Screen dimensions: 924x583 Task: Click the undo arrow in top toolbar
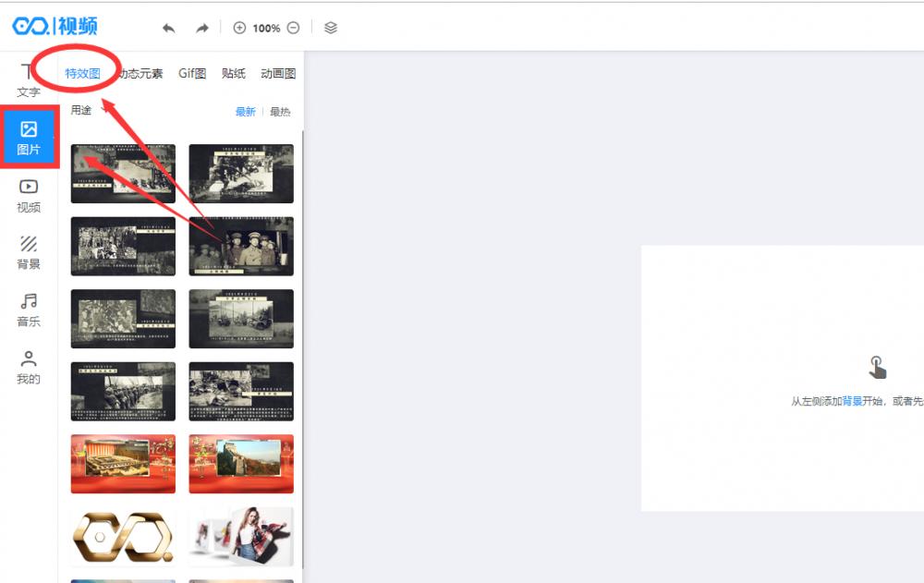point(168,28)
